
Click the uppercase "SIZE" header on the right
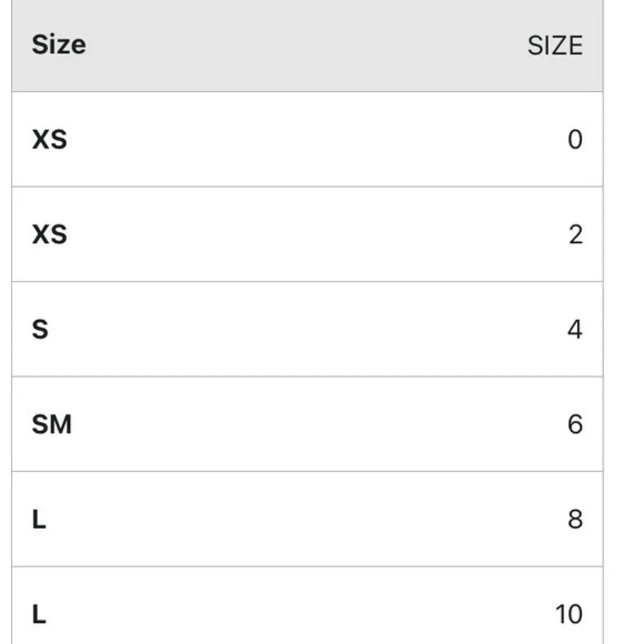pos(554,46)
